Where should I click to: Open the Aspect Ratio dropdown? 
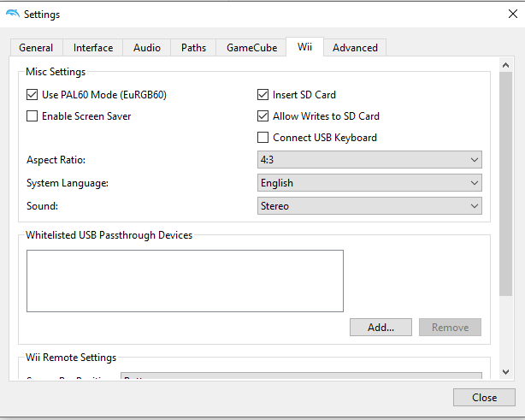[x=369, y=160]
